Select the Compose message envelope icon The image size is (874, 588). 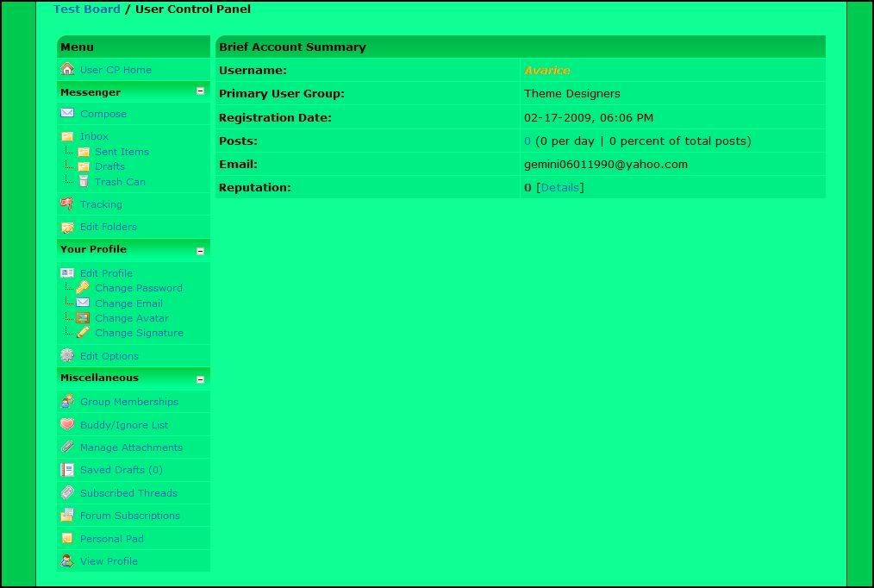67,113
